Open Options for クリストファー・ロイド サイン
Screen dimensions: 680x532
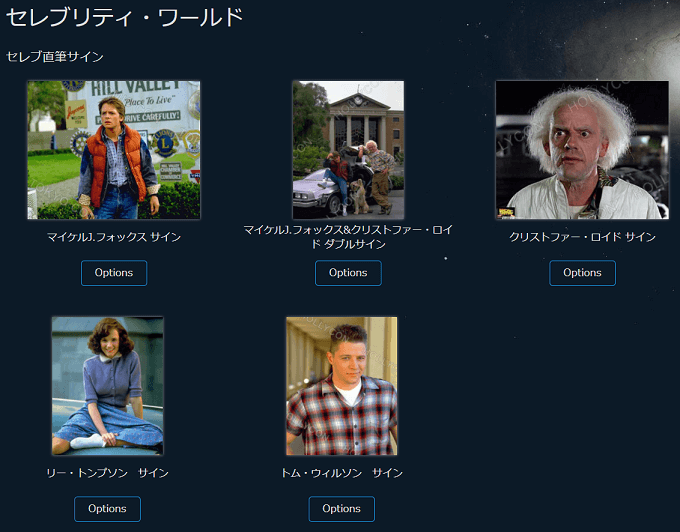point(582,273)
